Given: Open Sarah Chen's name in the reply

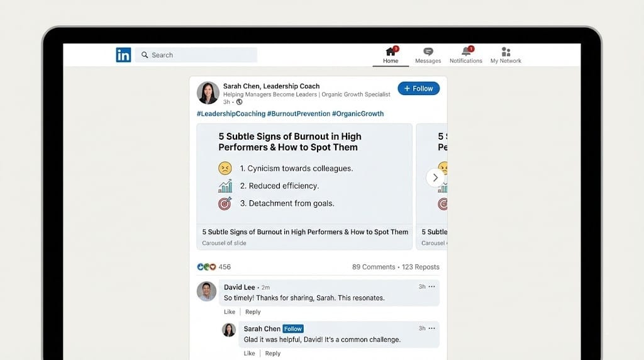Looking at the screenshot, I should tap(262, 329).
